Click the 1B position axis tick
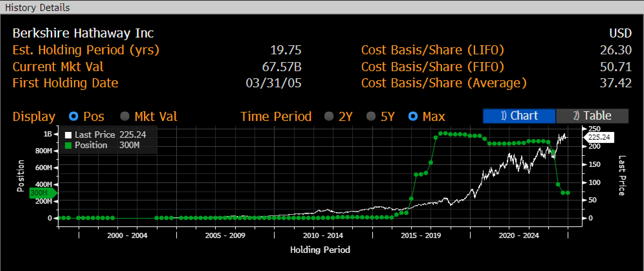 48,134
